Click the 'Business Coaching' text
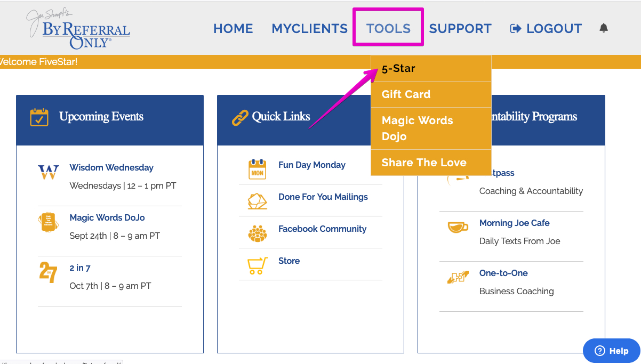Screen dimensions: 641x364 tap(517, 291)
